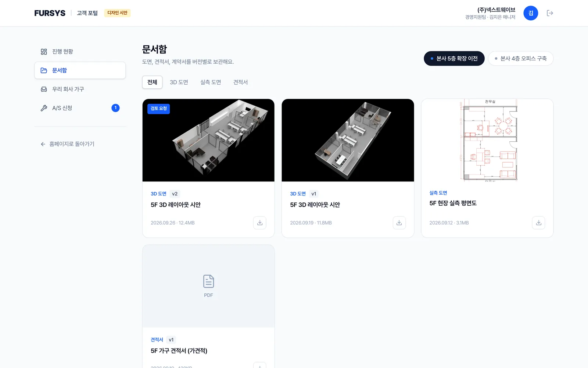588x368 pixels.
Task: Click the v2 version tag
Action: (x=175, y=194)
